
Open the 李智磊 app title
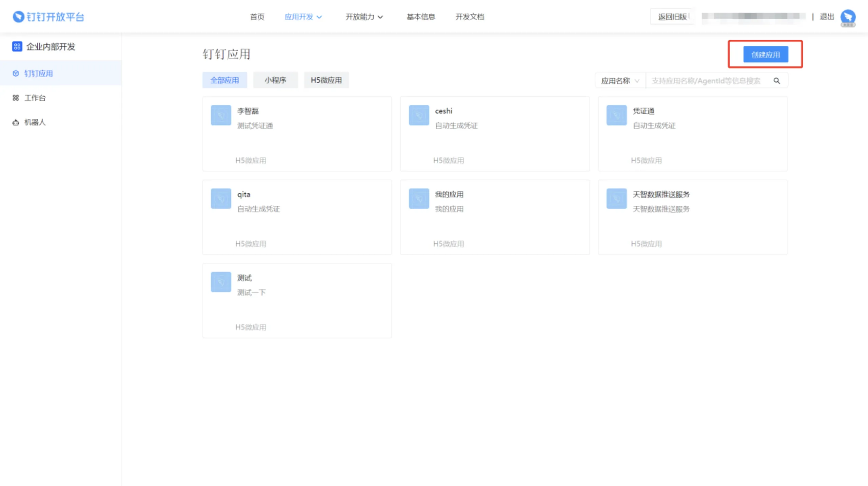click(248, 111)
